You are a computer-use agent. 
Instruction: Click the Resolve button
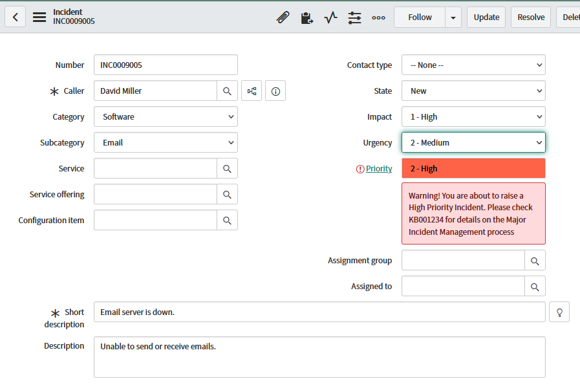point(531,17)
